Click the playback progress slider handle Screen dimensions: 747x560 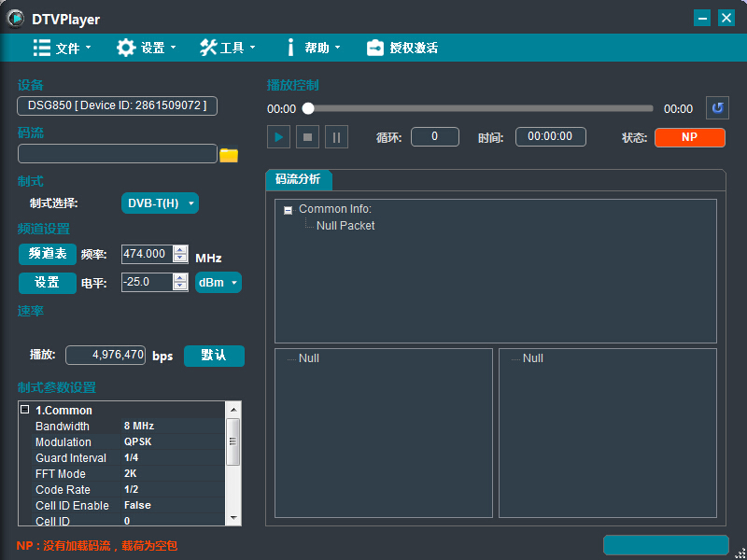308,108
